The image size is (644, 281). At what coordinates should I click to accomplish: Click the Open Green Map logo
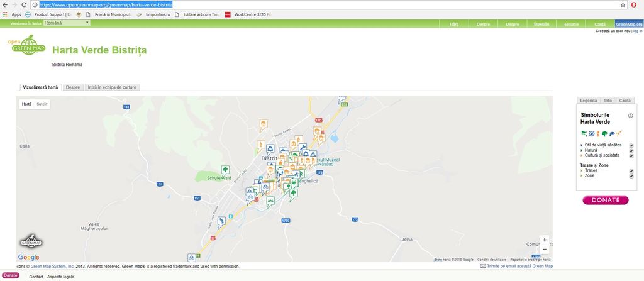(x=26, y=46)
